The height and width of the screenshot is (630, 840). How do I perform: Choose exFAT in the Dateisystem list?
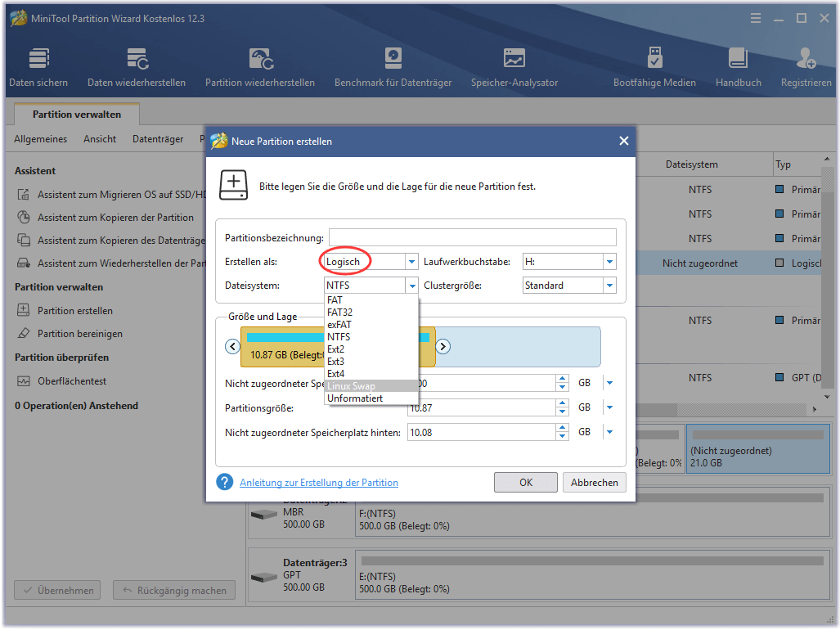339,325
